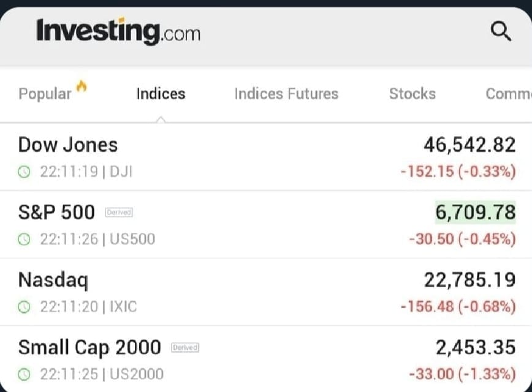The width and height of the screenshot is (532, 392).
Task: Click the clock icon under Nasdaq
Action: [x=25, y=306]
